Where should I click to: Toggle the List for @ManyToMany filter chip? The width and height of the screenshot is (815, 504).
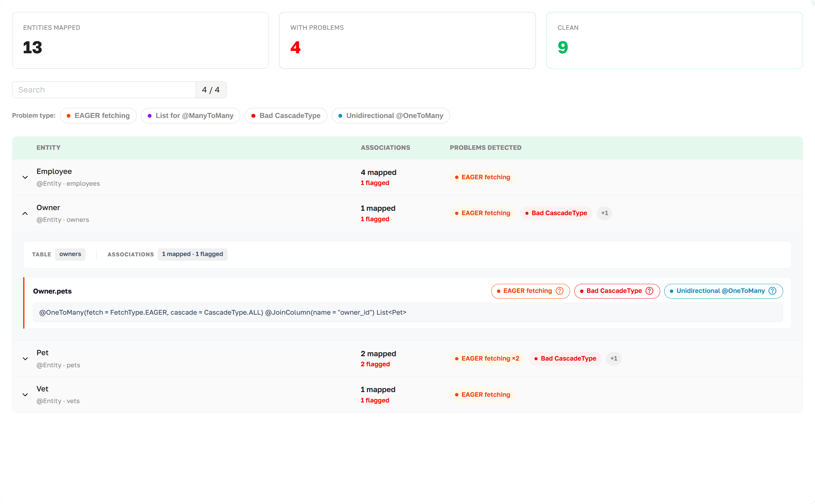click(x=191, y=116)
